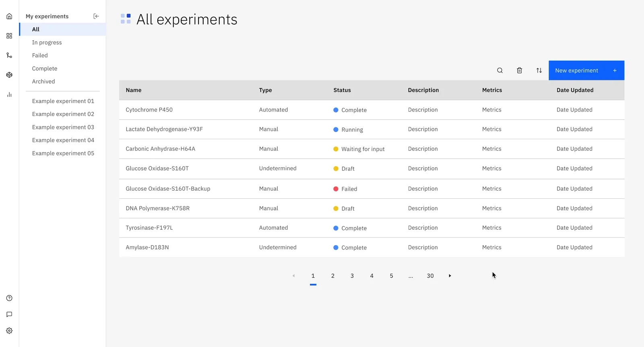Viewport: 644px width, 347px height.
Task: Go to page 5
Action: (x=391, y=276)
